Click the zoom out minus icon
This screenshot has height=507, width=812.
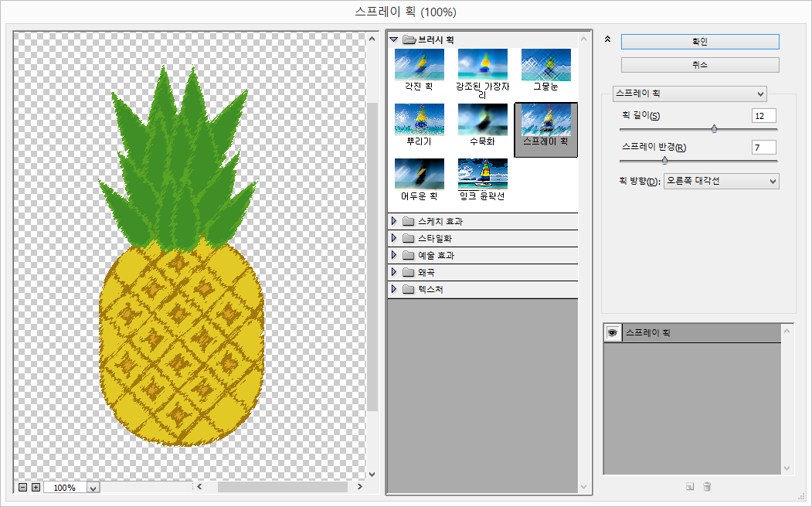23,488
